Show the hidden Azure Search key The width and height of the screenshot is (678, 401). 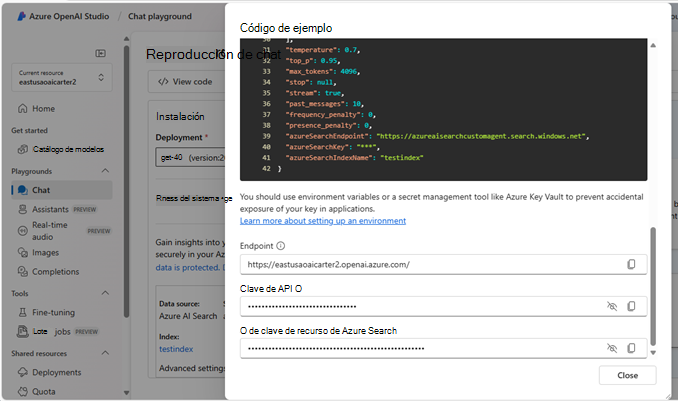tap(612, 348)
